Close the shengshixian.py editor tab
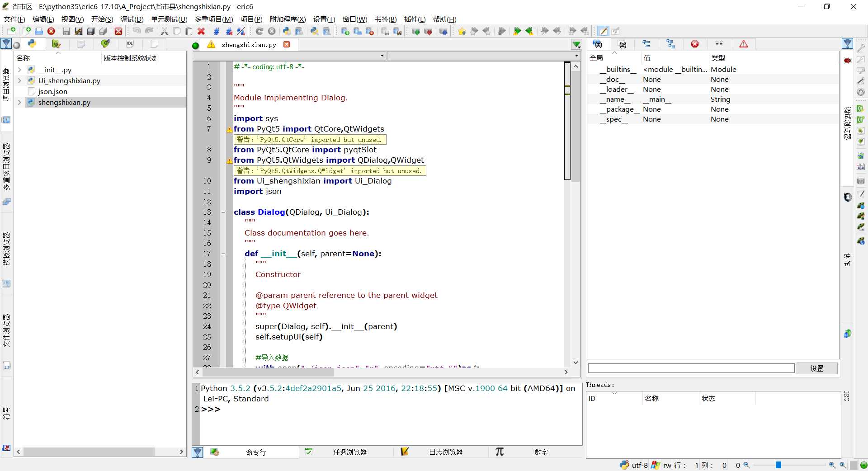This screenshot has width=868, height=471. pos(287,44)
